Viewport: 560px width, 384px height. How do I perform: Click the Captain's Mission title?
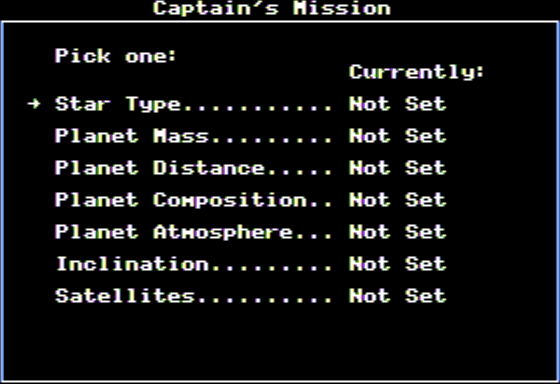272,8
